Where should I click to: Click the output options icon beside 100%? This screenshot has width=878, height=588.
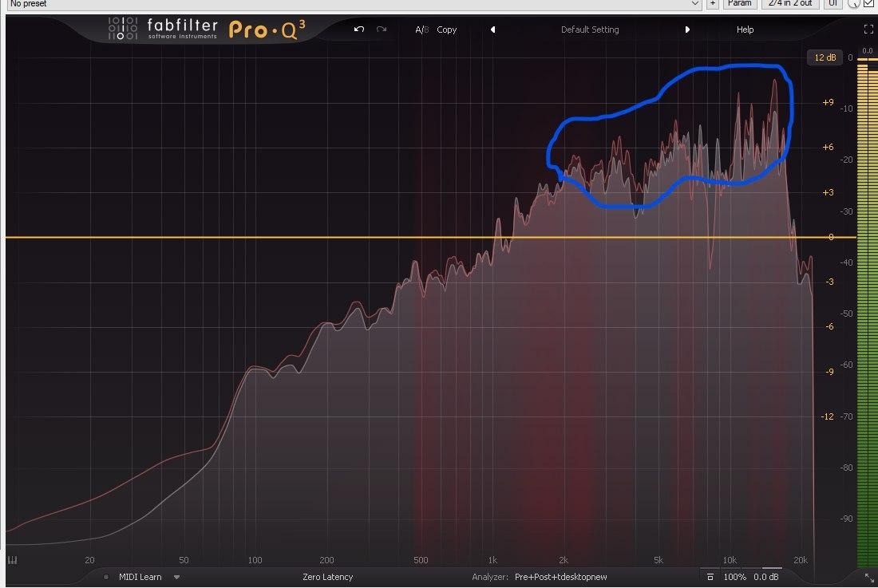tap(710, 577)
